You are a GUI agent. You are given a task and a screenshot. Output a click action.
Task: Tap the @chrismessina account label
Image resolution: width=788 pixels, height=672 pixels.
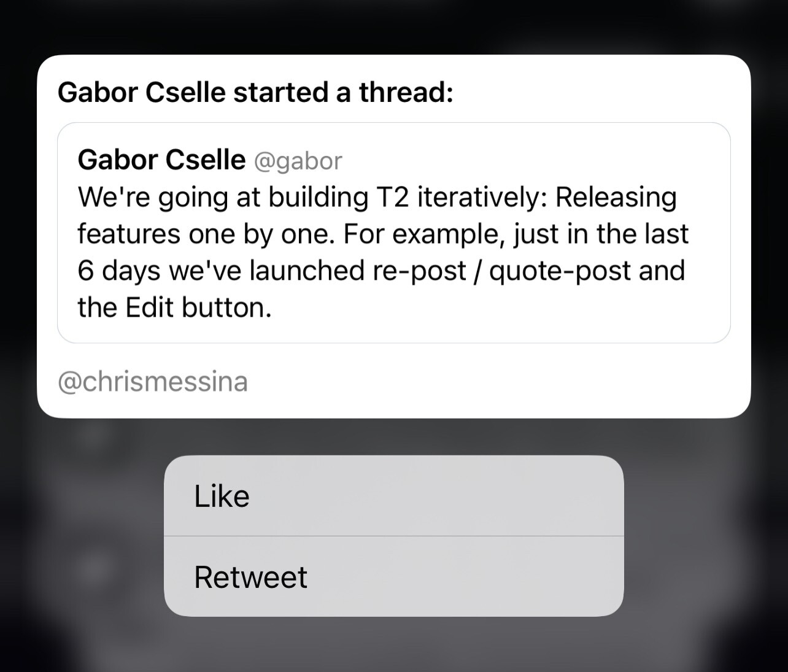153,381
